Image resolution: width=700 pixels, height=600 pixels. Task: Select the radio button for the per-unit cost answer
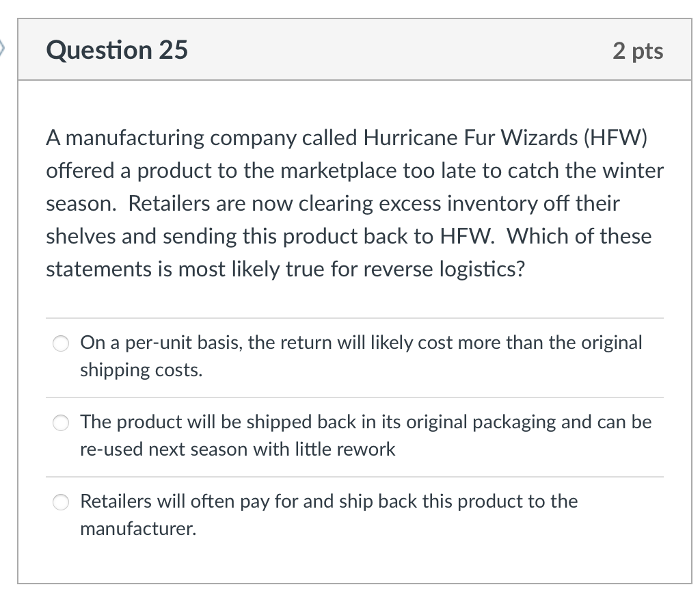60,343
